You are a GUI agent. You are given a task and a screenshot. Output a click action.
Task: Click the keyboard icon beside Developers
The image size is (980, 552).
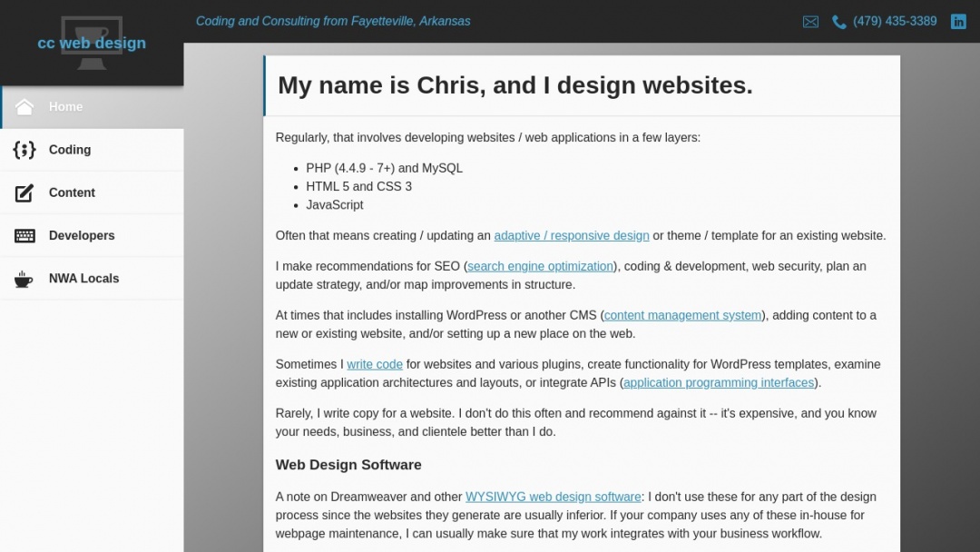[24, 235]
